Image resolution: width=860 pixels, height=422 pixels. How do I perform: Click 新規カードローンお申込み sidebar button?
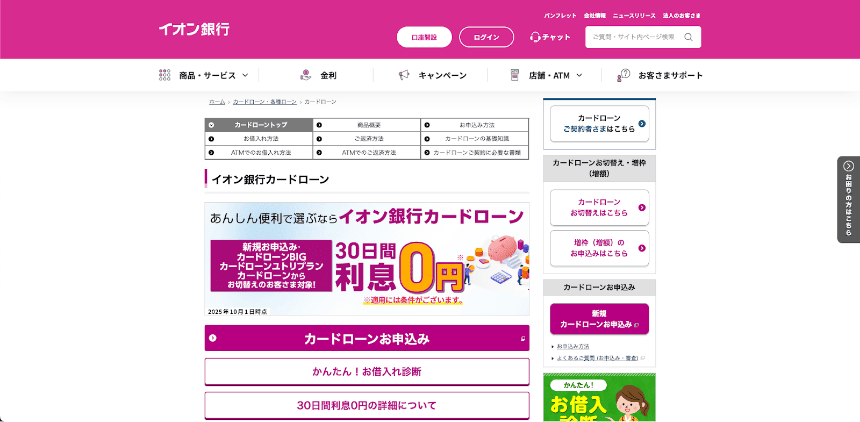pos(599,319)
